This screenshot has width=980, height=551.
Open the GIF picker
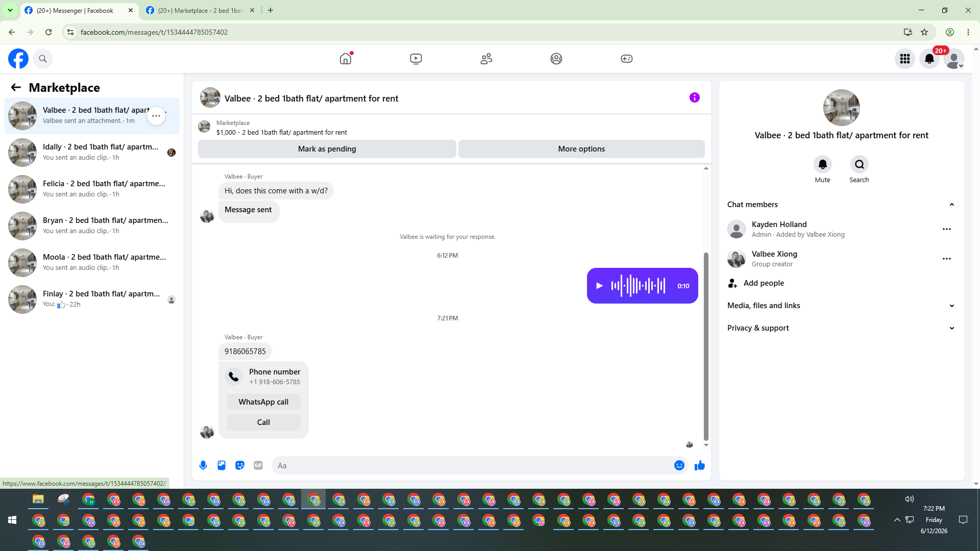click(258, 465)
